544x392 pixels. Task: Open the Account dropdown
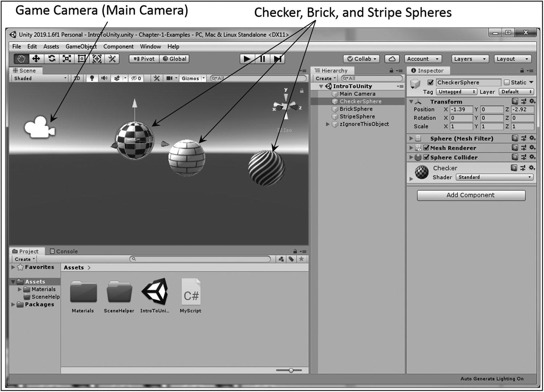[x=423, y=59]
